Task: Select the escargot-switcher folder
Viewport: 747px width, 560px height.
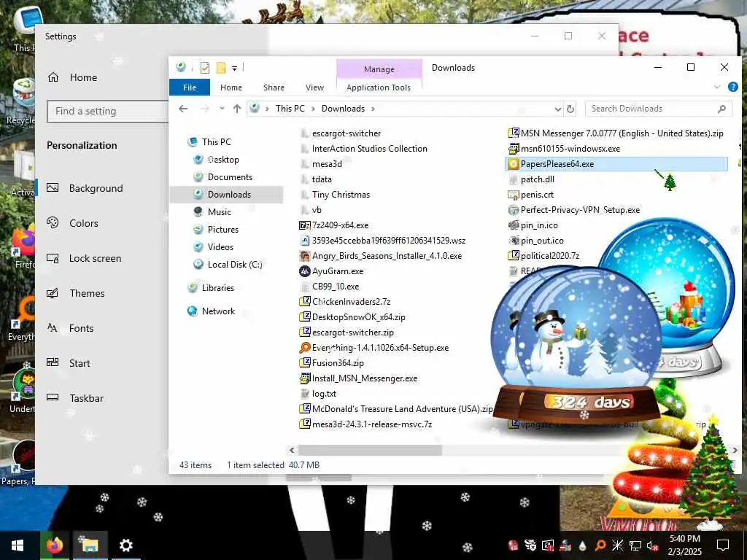Action: coord(347,133)
